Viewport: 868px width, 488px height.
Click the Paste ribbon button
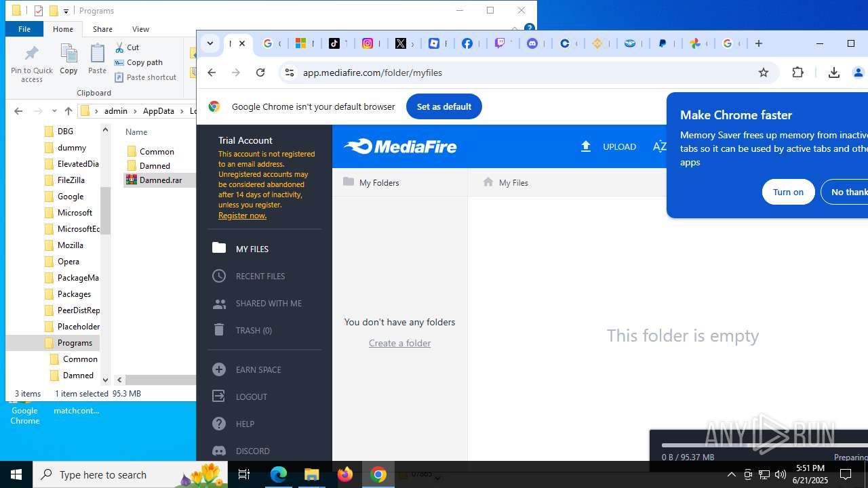(98, 59)
